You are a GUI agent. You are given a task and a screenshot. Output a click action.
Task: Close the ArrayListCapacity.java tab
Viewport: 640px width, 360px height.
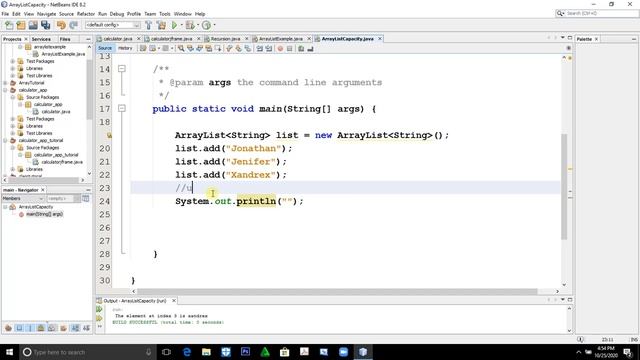[380, 39]
